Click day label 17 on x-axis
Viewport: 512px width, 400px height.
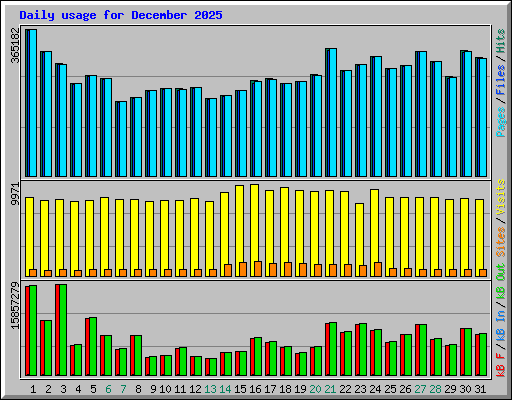click(270, 389)
